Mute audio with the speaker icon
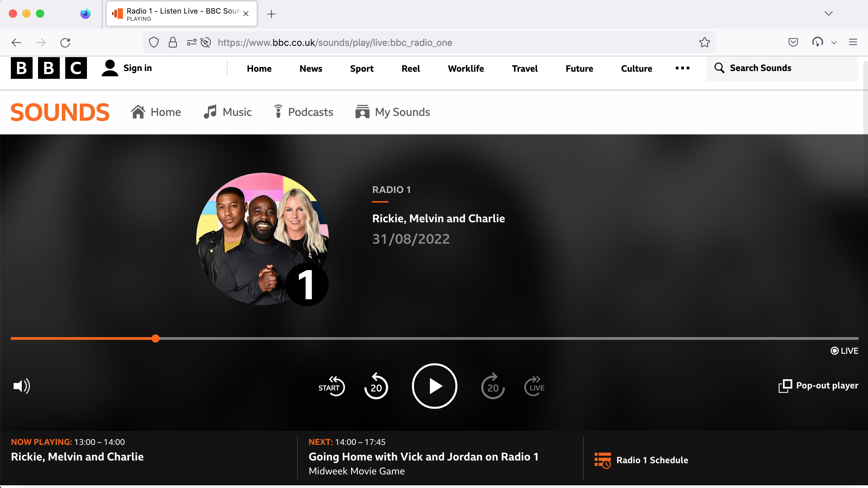Screen dimensions: 868x488 point(21,386)
